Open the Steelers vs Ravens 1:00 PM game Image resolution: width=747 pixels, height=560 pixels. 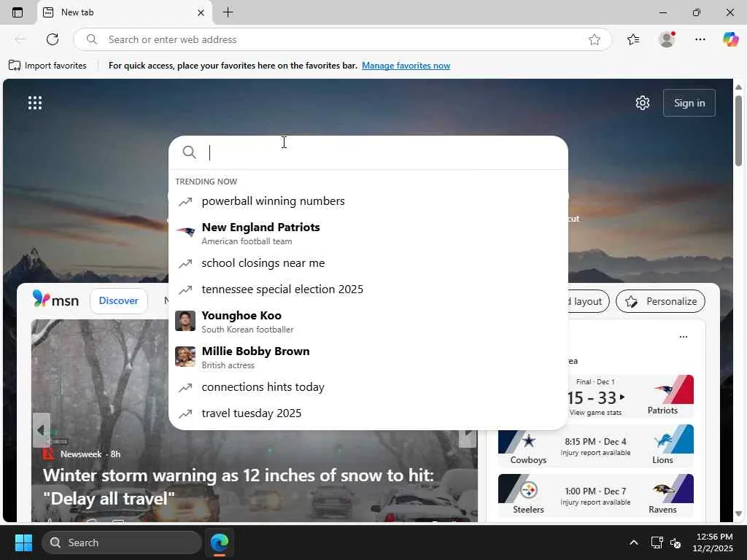coord(595,496)
